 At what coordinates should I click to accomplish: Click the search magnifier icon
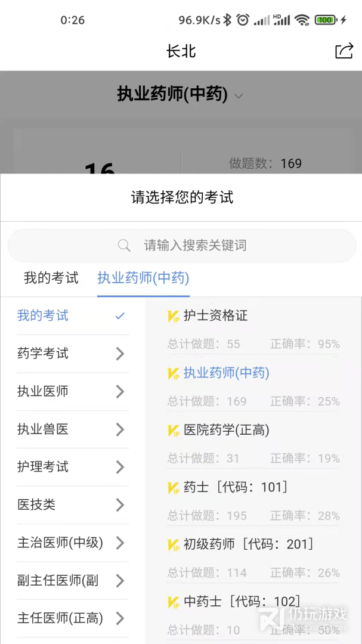tap(124, 246)
